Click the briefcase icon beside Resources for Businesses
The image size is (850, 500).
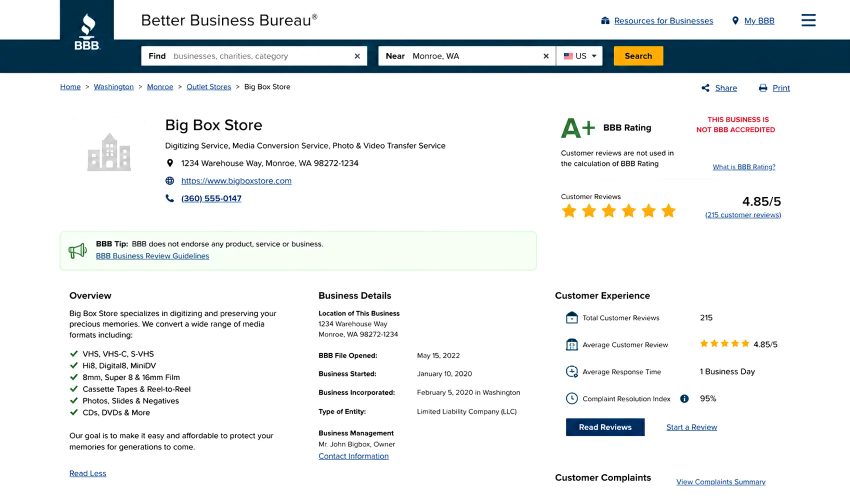tap(605, 21)
